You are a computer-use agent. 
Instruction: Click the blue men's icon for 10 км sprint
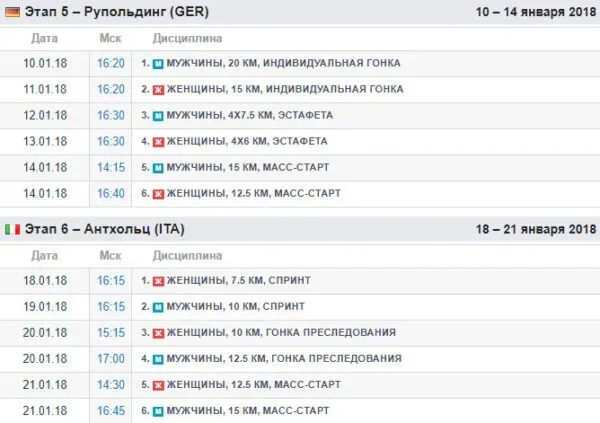[159, 306]
